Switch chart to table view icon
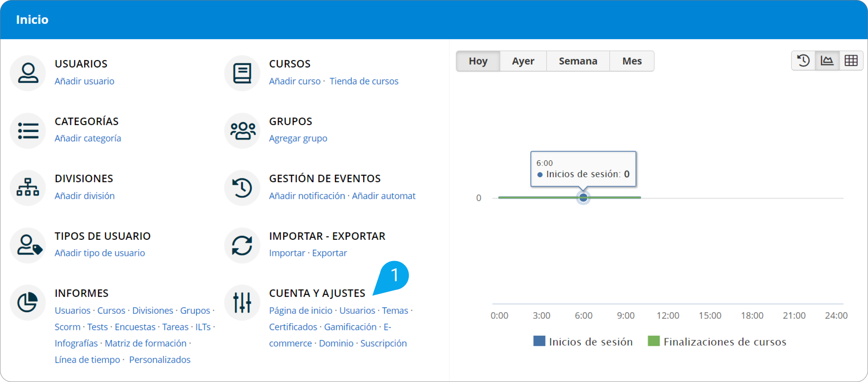Screen dimensions: 868x382 point(851,61)
